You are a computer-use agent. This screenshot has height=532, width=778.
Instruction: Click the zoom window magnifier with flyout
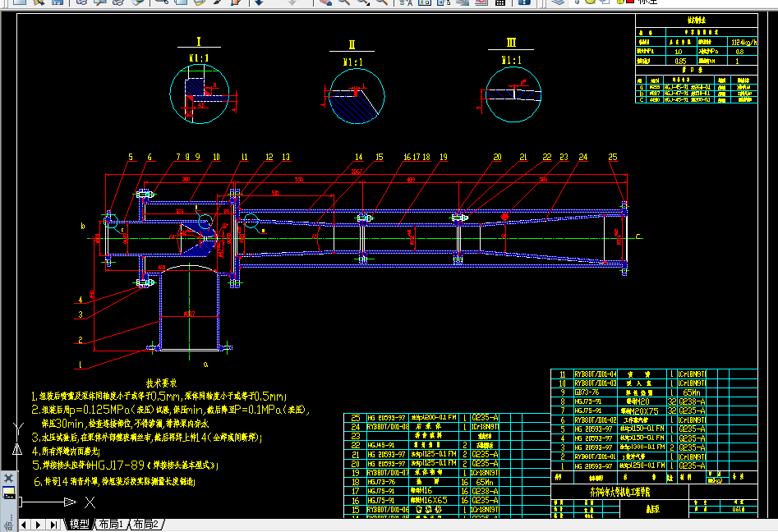point(363,2)
